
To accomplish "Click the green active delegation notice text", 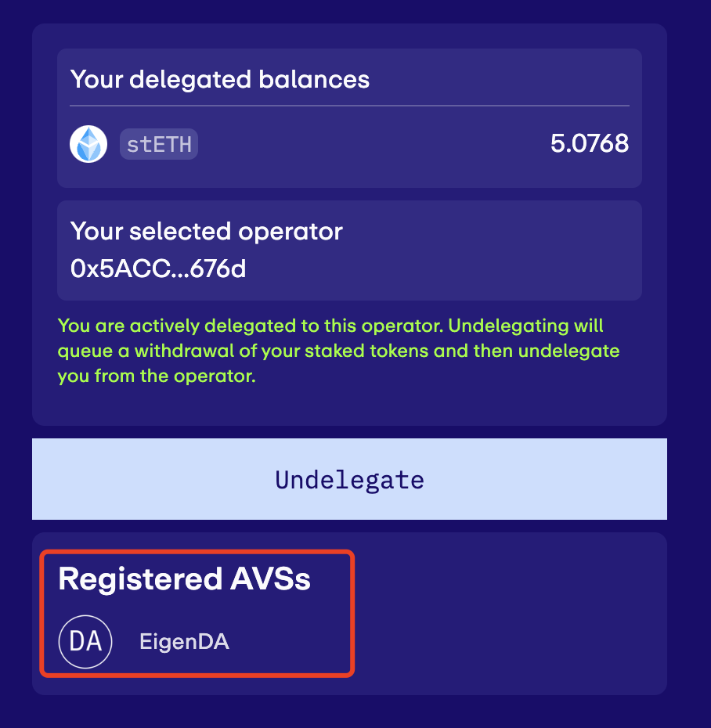I will [338, 351].
